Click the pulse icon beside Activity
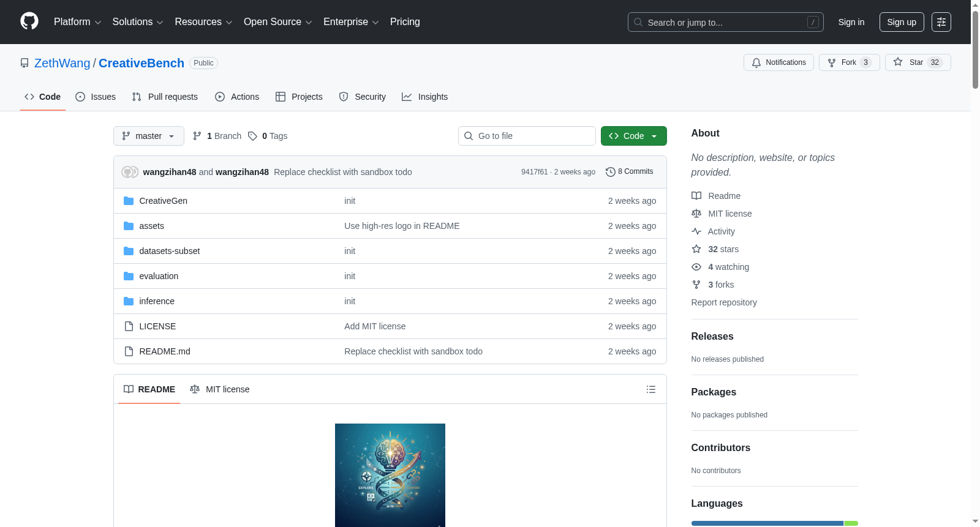980x527 pixels. point(696,231)
